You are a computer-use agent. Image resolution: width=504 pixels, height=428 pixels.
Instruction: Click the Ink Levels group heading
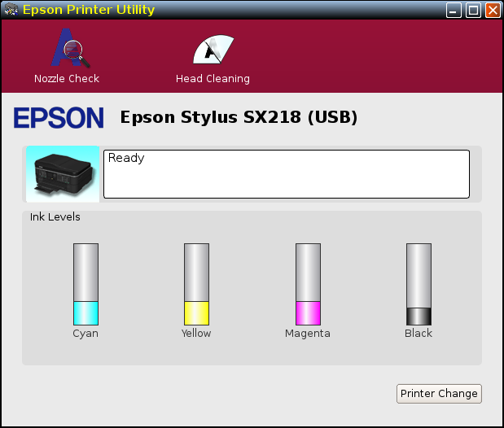(x=55, y=217)
